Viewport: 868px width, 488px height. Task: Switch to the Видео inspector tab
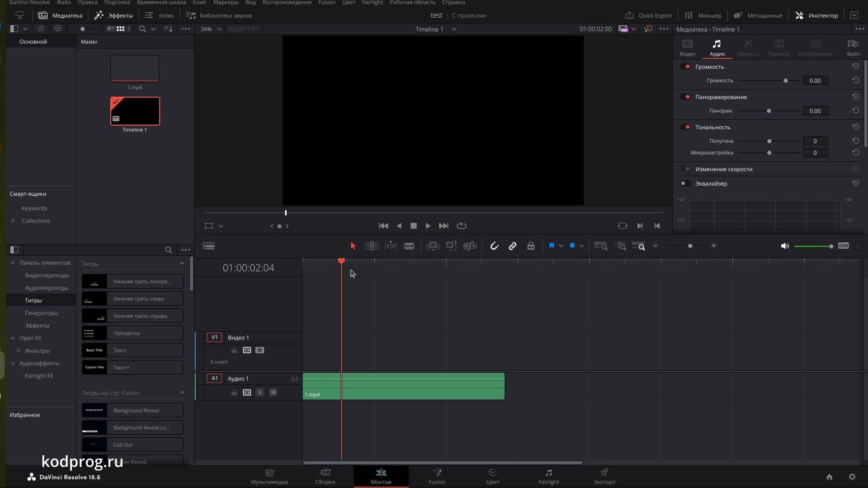687,47
